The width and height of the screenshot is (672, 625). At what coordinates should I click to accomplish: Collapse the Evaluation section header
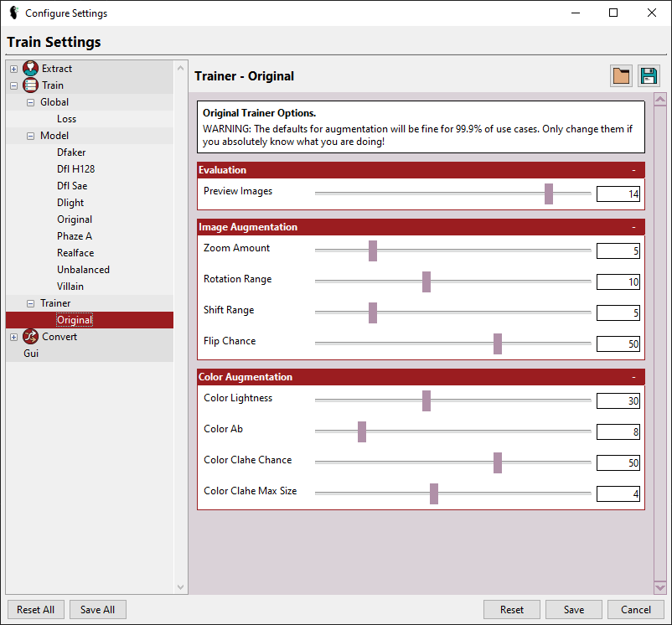click(x=633, y=170)
